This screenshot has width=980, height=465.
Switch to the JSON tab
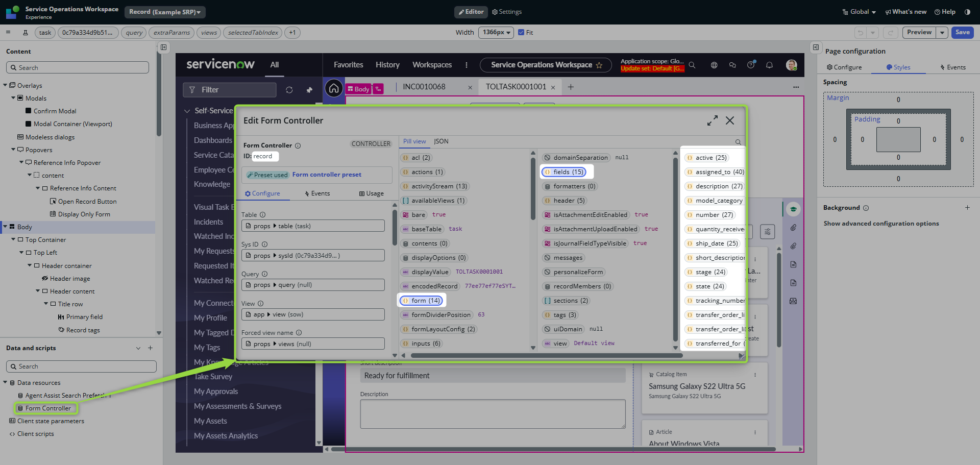(x=441, y=141)
